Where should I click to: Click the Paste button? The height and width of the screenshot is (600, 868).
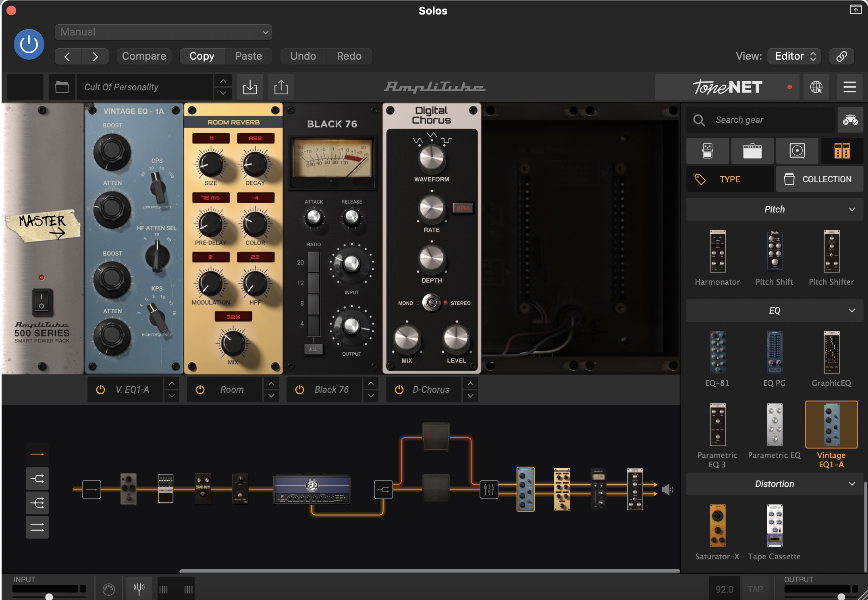click(249, 56)
